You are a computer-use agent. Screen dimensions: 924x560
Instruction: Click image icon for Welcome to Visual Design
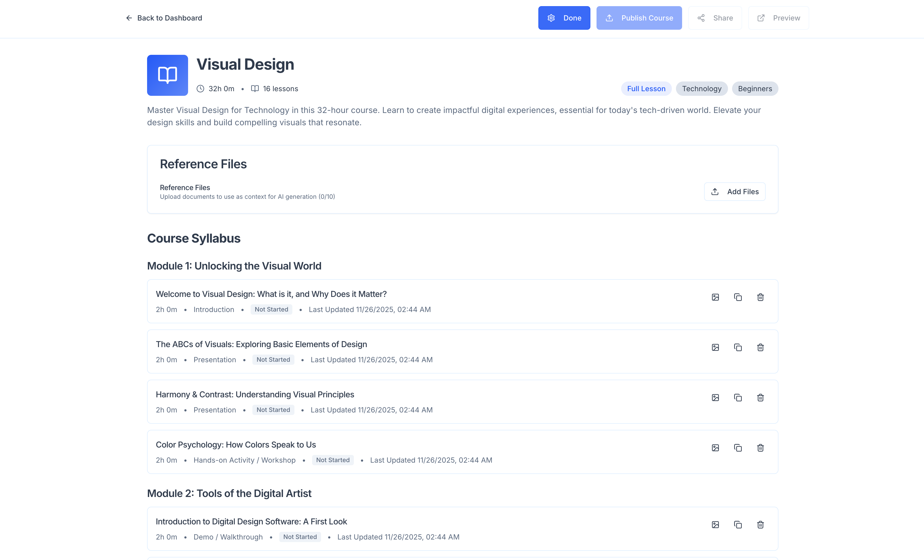[715, 297]
